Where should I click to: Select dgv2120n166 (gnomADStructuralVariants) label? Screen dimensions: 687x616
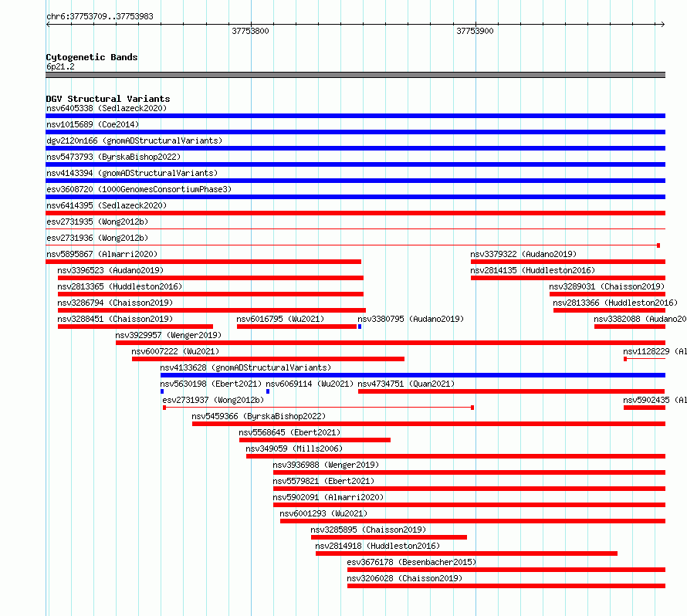point(134,140)
